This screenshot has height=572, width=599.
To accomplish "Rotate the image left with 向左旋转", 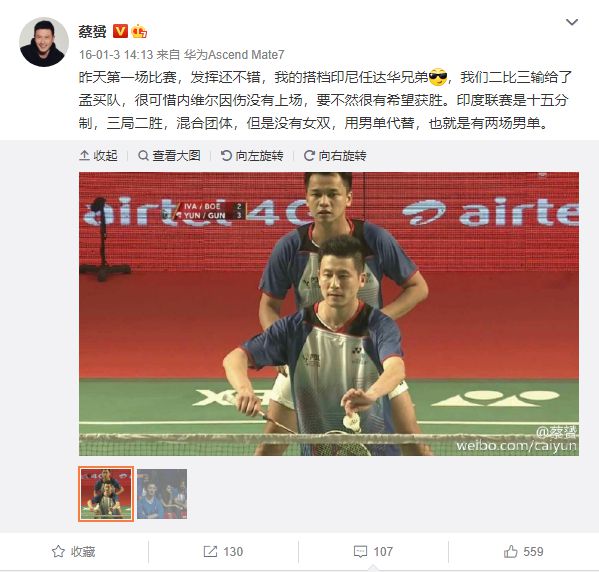I will 252,156.
